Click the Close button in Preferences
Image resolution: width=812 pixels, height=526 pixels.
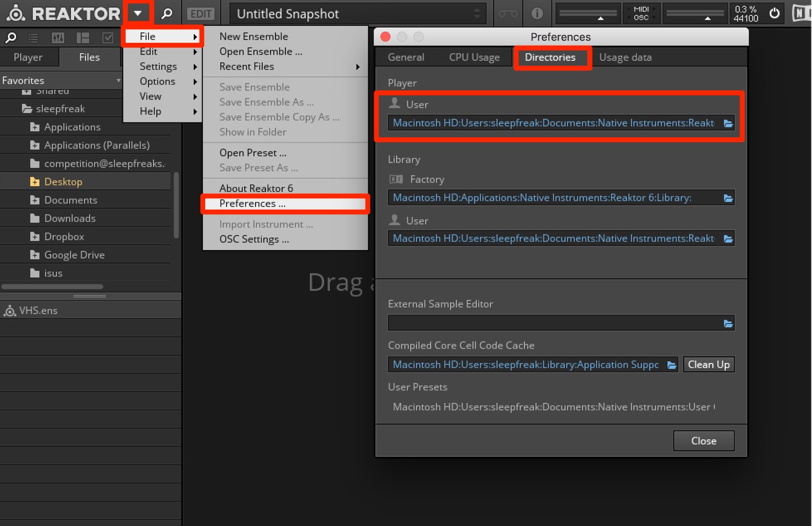[x=703, y=441]
